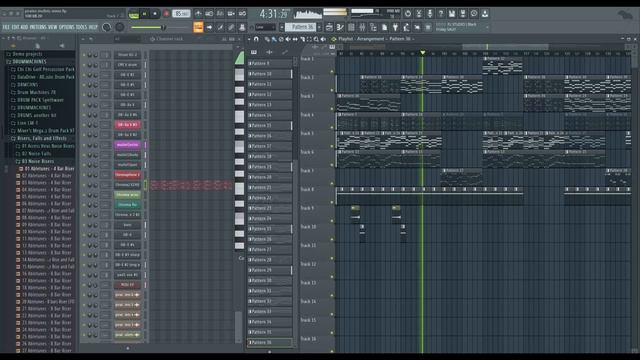Viewport: 640px width, 360px height.
Task: Adjust the master pitch knob
Action: coord(120,27)
